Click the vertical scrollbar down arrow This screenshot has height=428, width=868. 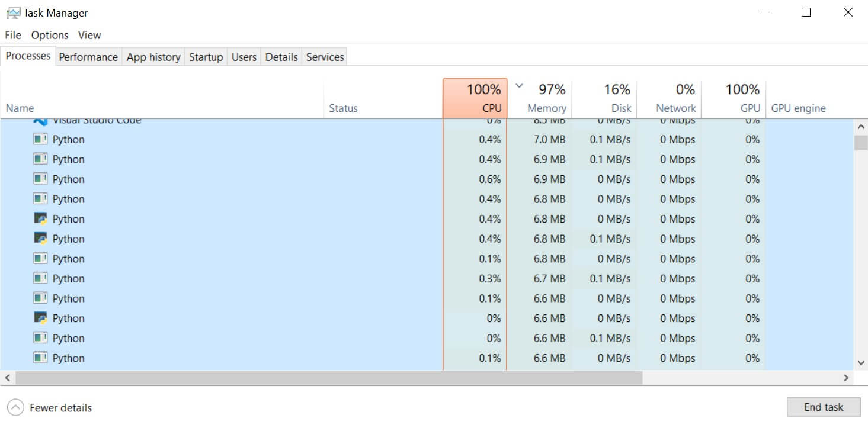pyautogui.click(x=861, y=363)
